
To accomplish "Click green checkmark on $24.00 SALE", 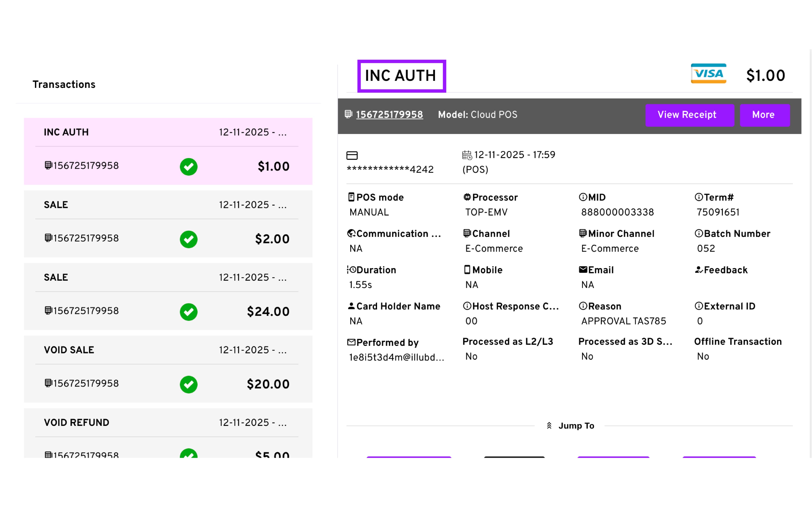I will (x=189, y=312).
